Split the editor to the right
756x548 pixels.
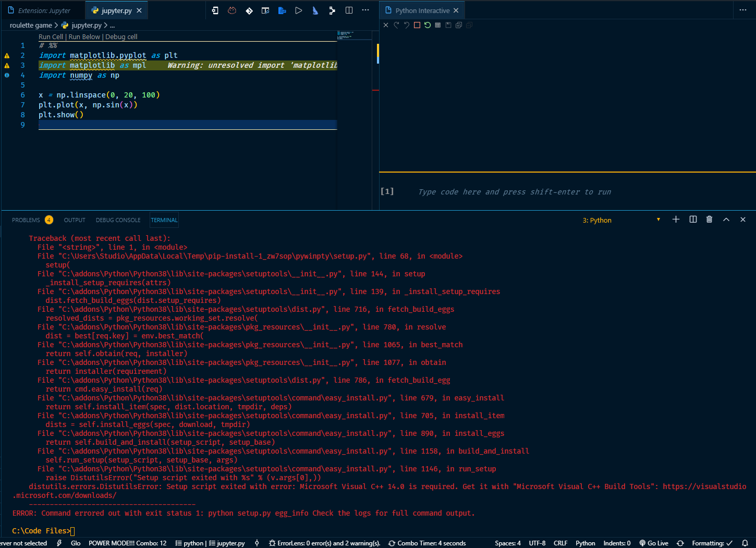coord(349,10)
